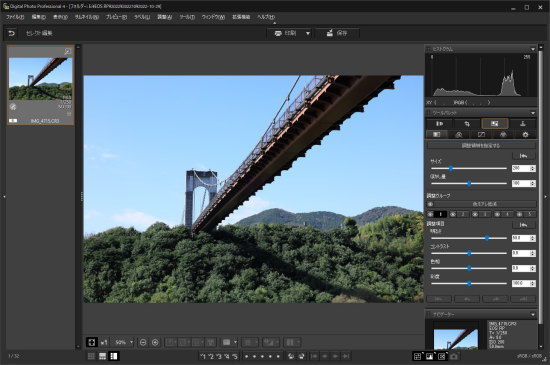Jump to first image arrow icon
Viewport: 550px width, 365px height.
pyautogui.click(x=314, y=356)
